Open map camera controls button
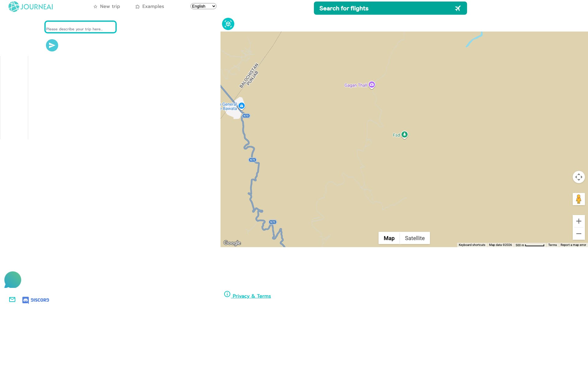 pyautogui.click(x=579, y=177)
